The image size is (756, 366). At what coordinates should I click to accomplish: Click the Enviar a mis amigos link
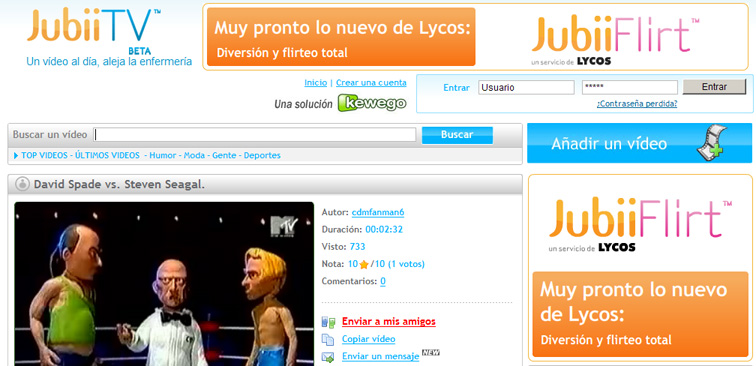389,322
